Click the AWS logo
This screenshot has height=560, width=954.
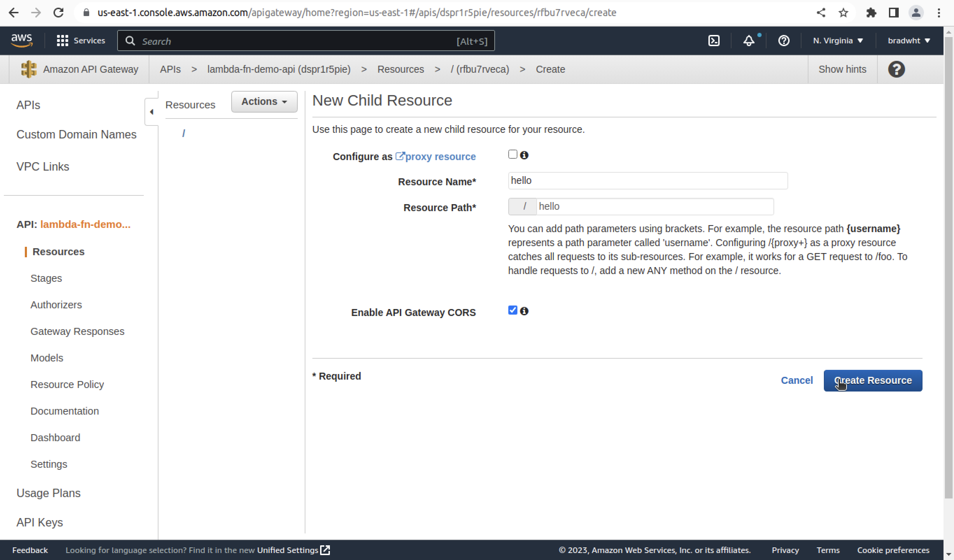tap(22, 41)
